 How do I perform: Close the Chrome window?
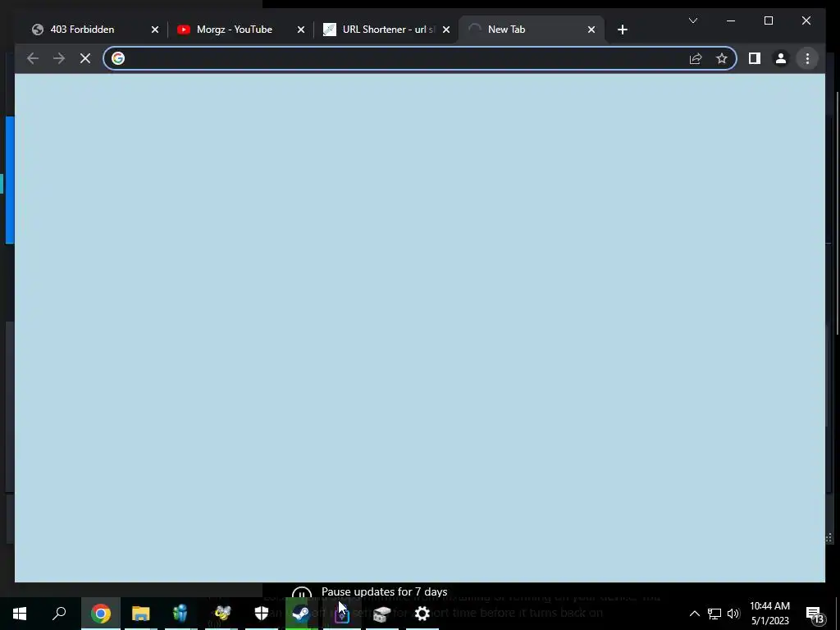point(806,21)
